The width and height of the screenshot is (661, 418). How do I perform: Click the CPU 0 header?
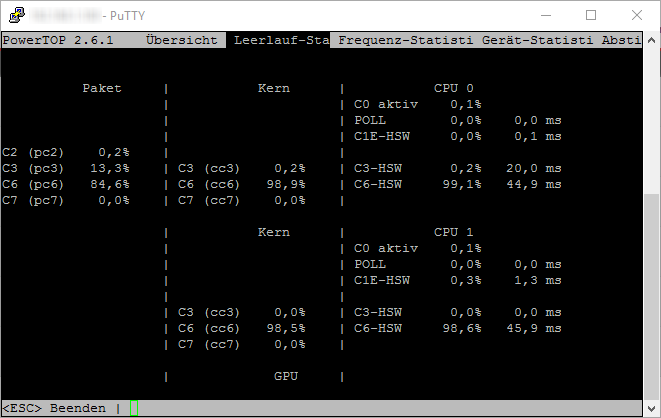[x=454, y=88]
